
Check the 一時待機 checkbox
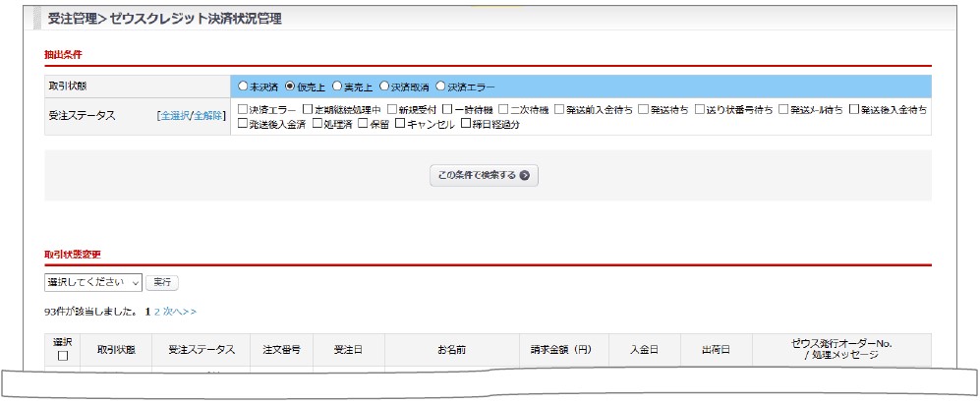447,109
